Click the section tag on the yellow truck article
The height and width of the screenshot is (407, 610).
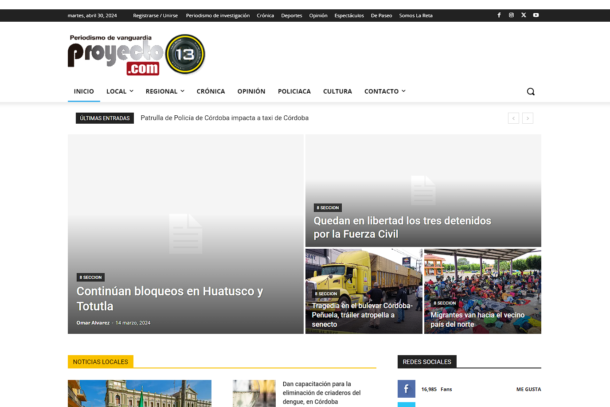[326, 294]
